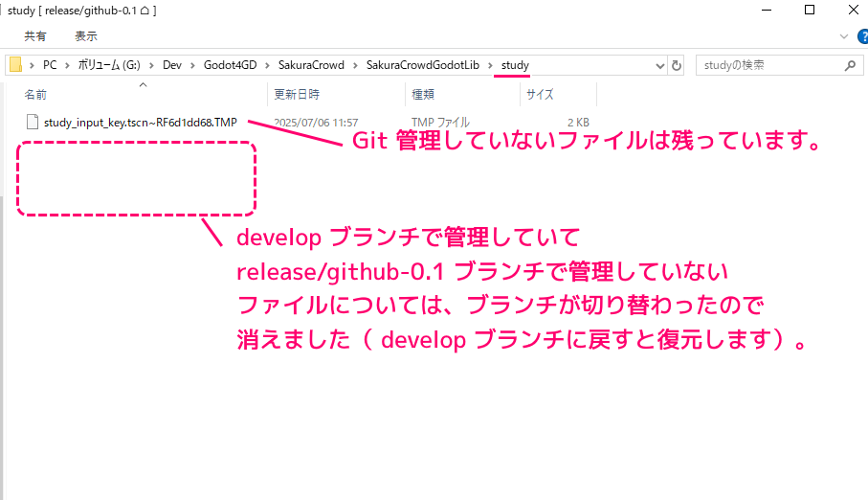Sort by the サイズ column header
The width and height of the screenshot is (868, 500).
[x=540, y=95]
